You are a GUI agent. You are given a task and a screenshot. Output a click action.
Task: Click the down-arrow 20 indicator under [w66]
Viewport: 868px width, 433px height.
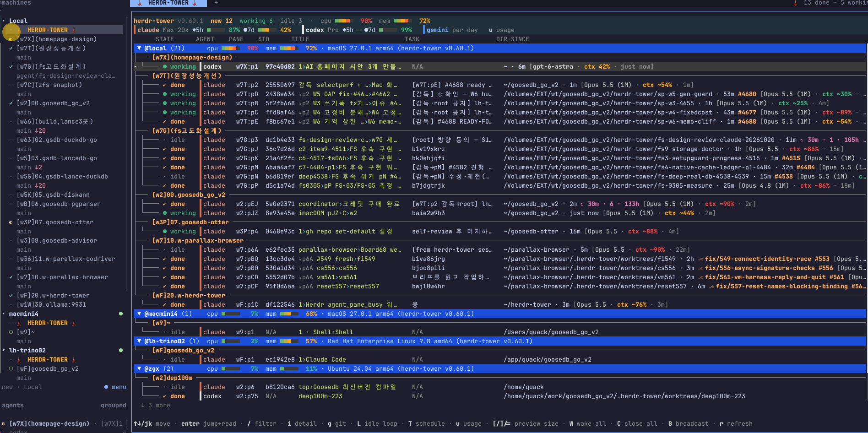(x=40, y=131)
